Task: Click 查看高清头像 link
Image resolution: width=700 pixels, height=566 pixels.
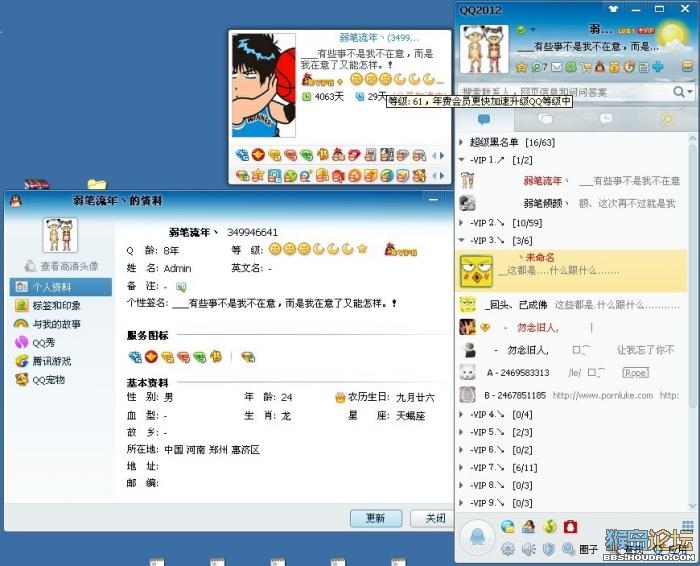Action: point(69,266)
